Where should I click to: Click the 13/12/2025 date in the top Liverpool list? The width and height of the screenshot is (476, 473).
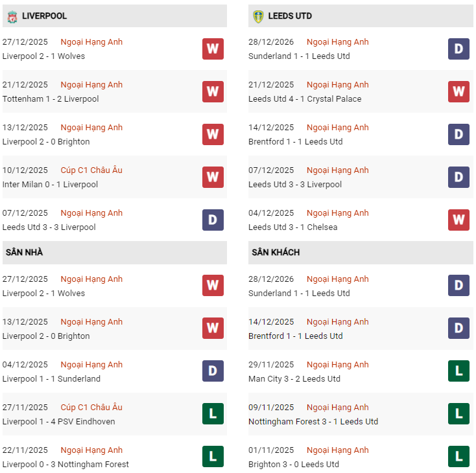coord(25,128)
